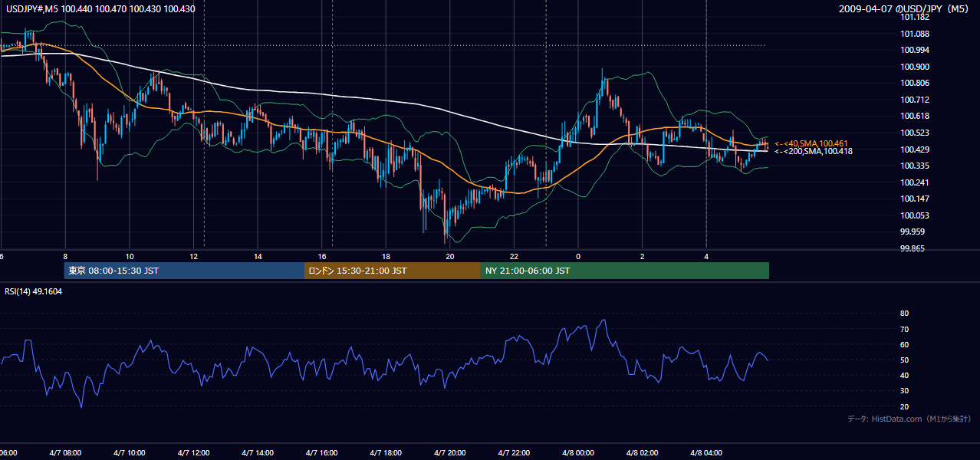Click hour label 18 beneath the price chart

coord(386,257)
